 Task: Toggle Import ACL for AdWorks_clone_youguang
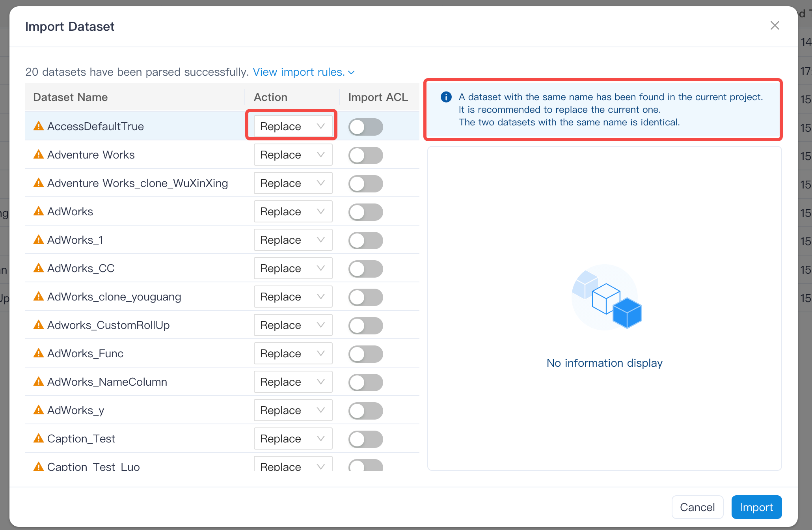coord(366,297)
